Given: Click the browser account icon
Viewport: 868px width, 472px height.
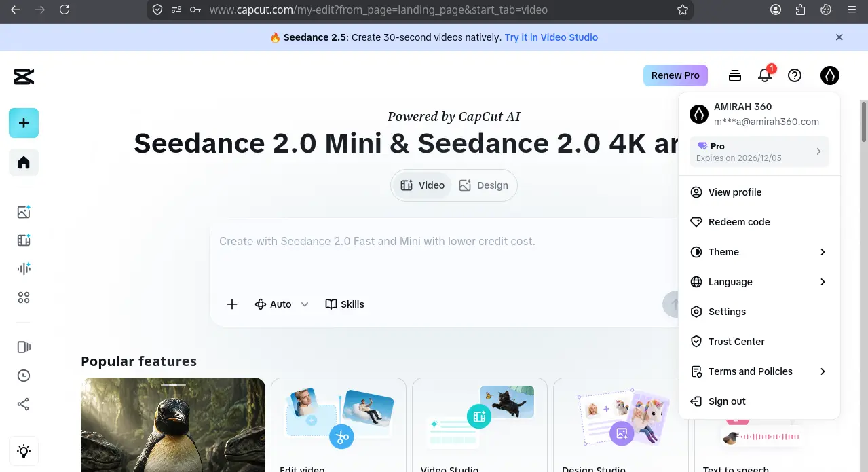Looking at the screenshot, I should (x=776, y=10).
